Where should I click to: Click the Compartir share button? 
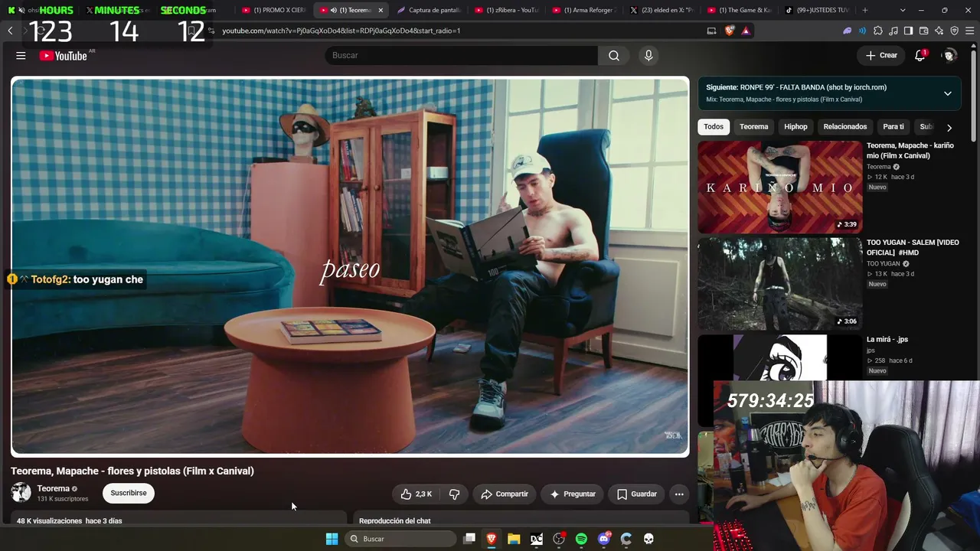coord(505,494)
